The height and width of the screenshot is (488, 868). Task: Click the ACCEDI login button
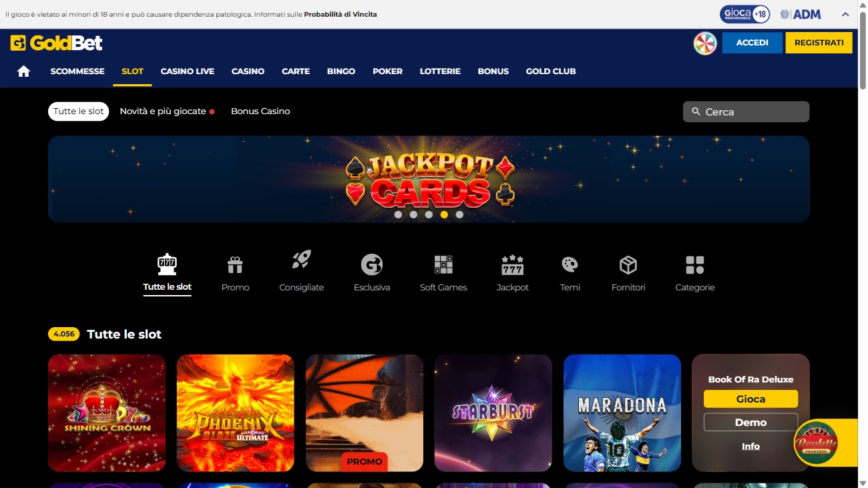(752, 43)
